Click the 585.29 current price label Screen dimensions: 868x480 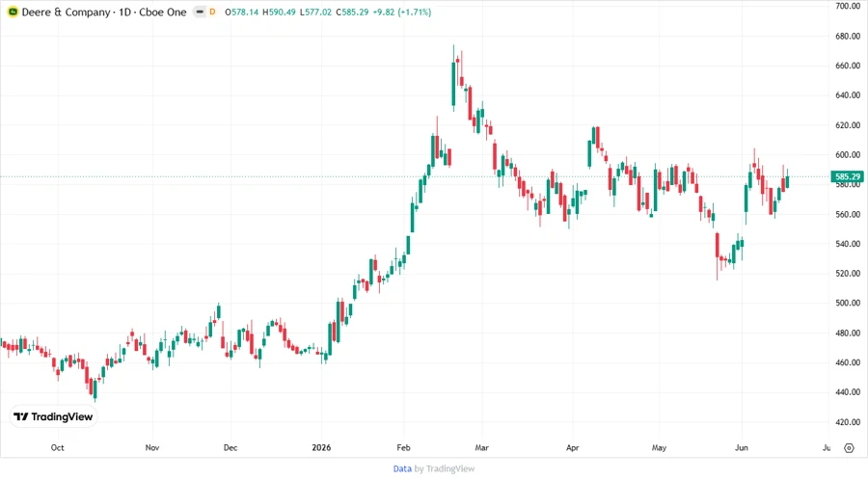[848, 177]
